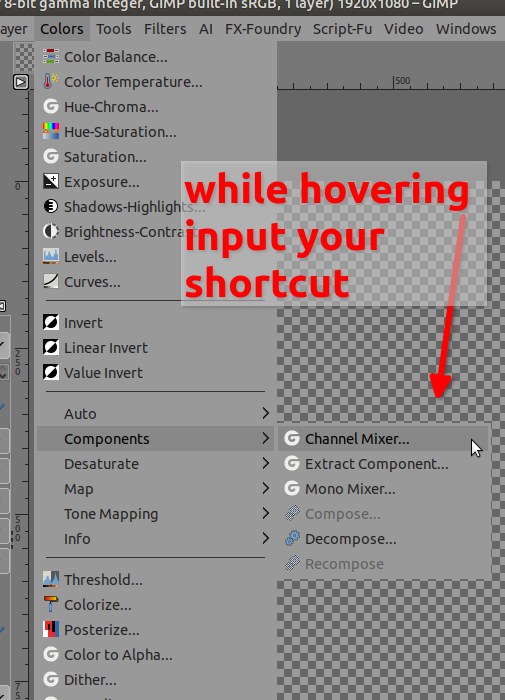Click the Threshold icon
Viewport: 505px width, 700px height.
51,579
